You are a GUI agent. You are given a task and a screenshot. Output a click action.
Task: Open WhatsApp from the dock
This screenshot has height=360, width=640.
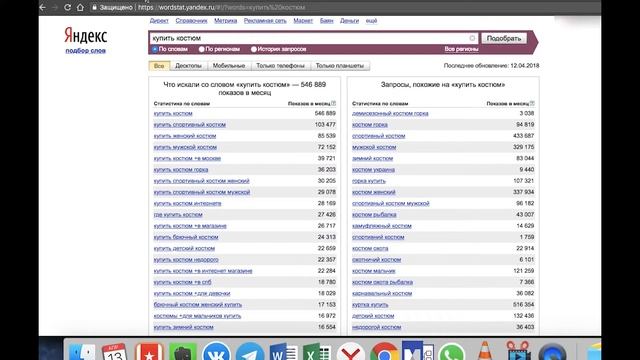(x=451, y=352)
